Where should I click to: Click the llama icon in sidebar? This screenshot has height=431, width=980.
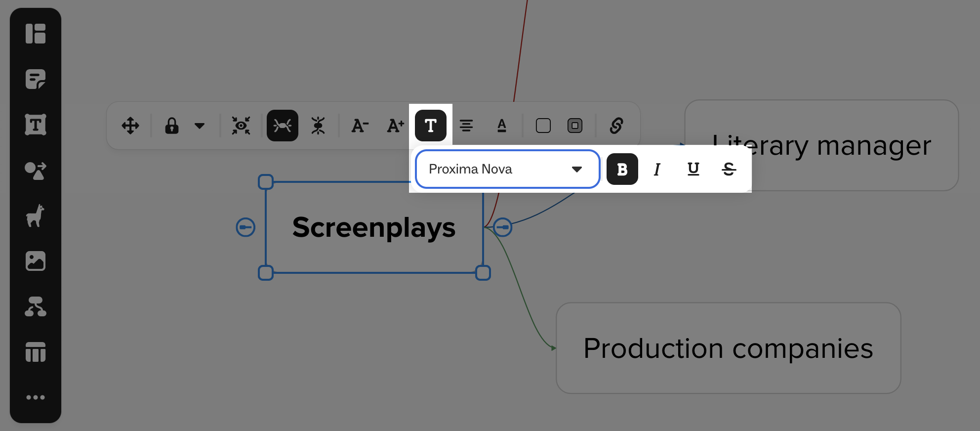point(36,216)
